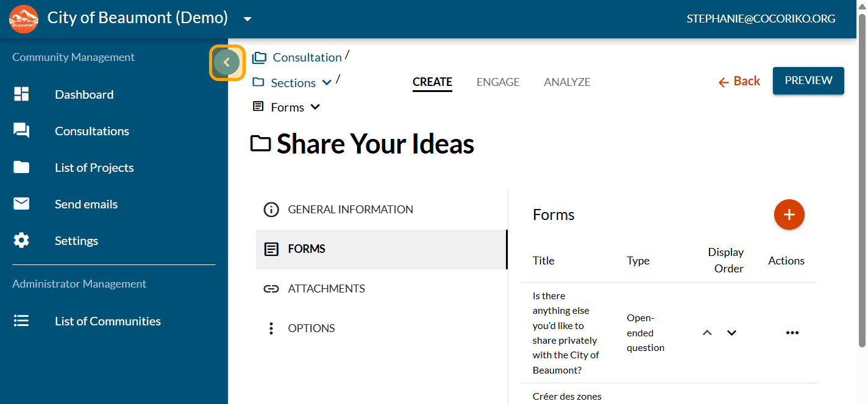
Task: Switch to the ENGAGE tab
Action: pos(498,82)
